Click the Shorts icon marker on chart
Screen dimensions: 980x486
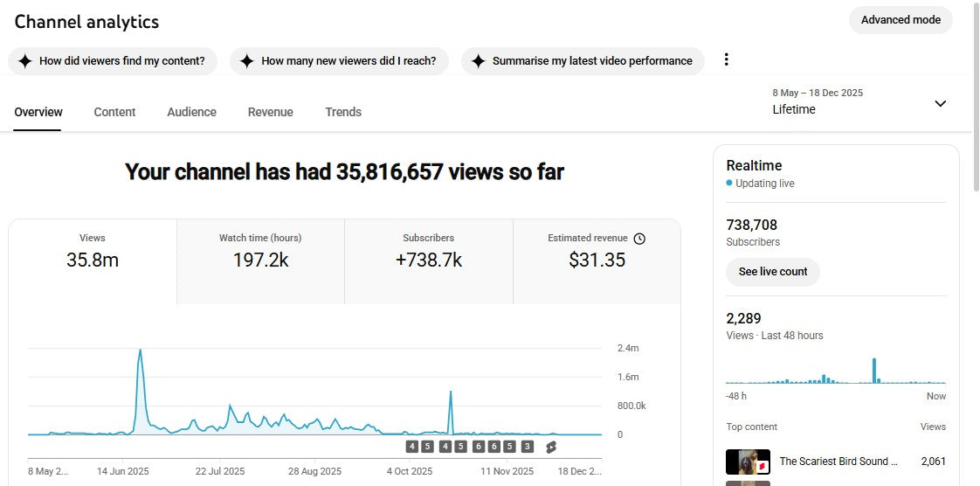pos(551,447)
